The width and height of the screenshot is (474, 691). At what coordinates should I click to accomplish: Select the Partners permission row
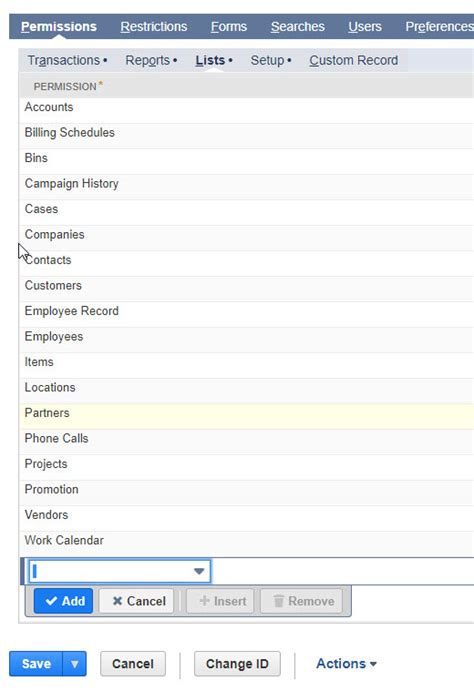[247, 413]
